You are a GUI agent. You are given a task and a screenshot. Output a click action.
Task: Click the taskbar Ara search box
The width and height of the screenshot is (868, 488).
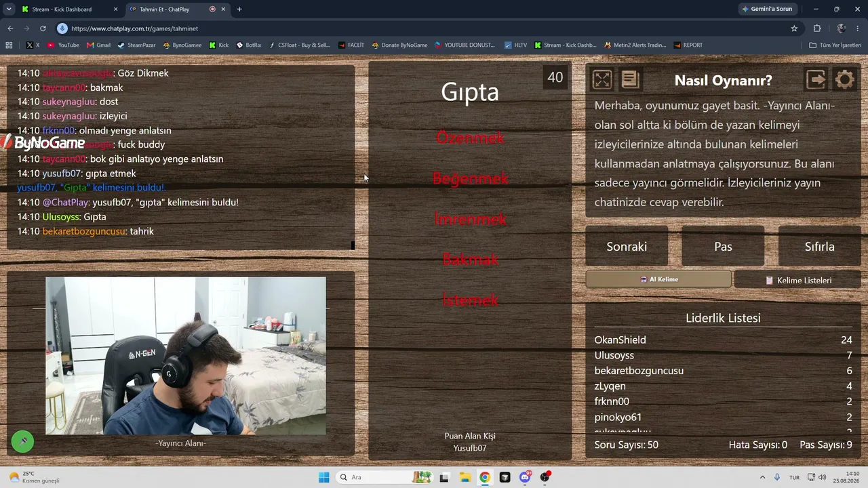pyautogui.click(x=384, y=477)
